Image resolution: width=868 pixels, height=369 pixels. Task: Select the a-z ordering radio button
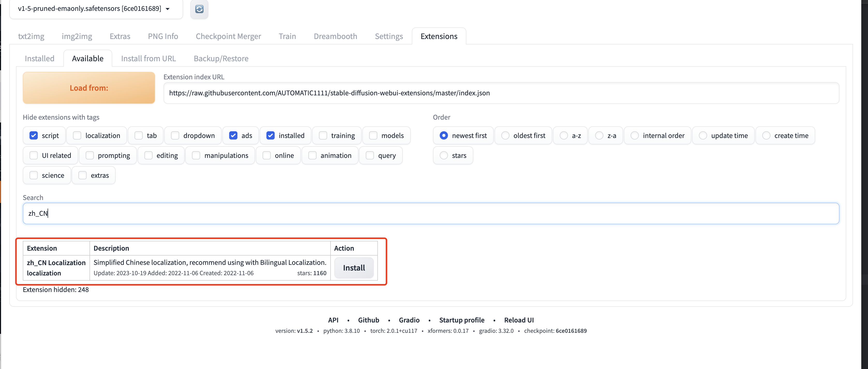(x=564, y=135)
